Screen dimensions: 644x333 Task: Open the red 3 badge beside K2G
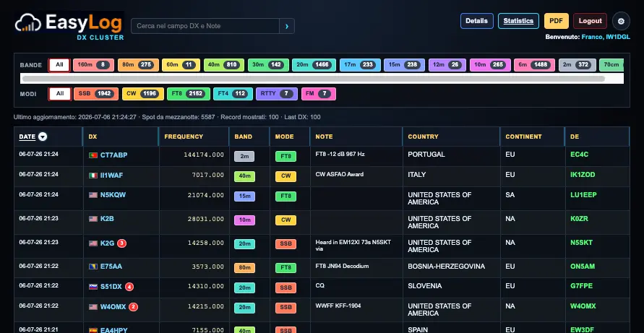(x=121, y=243)
